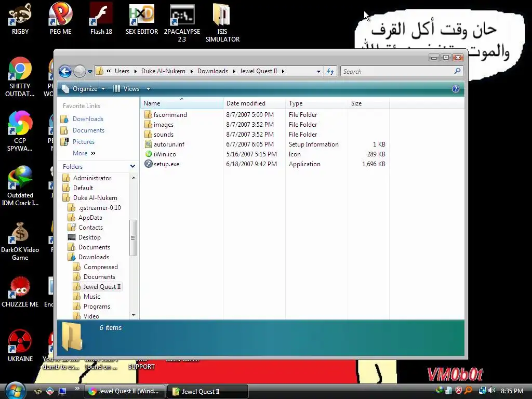Open DarkOK Video Game money bag icon
This screenshot has width=532, height=399.
pyautogui.click(x=20, y=241)
